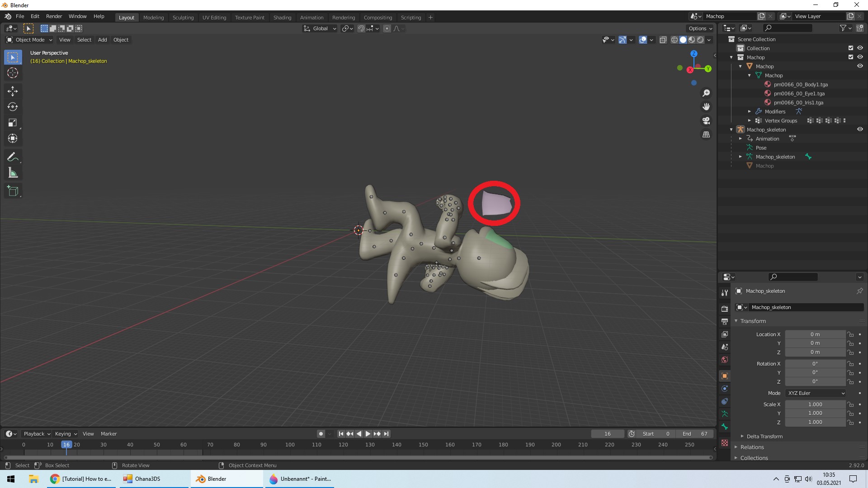868x488 pixels.
Task: Click the zoom view magnifier icon
Action: [x=706, y=93]
